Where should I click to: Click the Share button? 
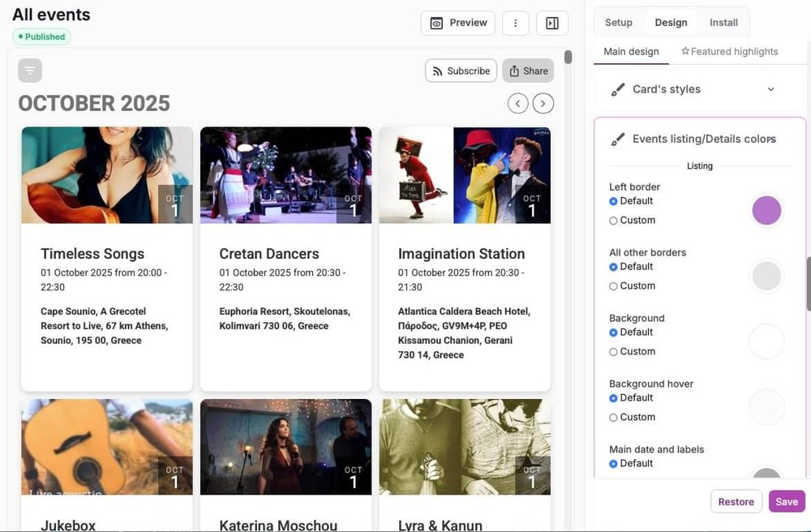(528, 71)
